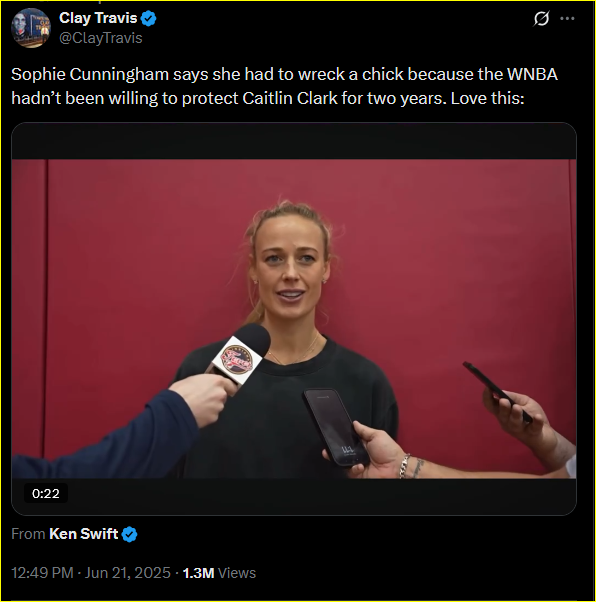Click the "Views" label after 1.3M
Screen dimensions: 596x602
click(x=237, y=573)
